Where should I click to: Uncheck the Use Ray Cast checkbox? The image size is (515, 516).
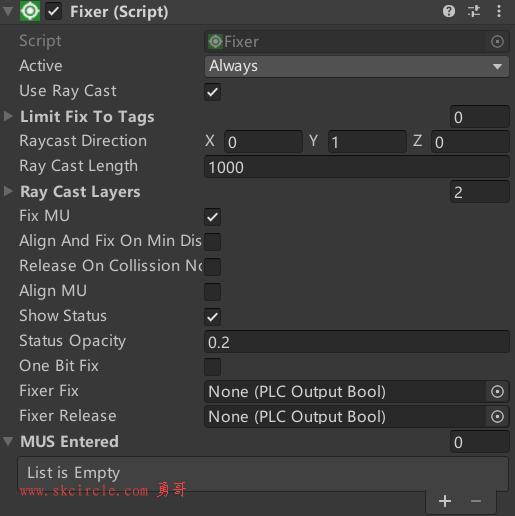coord(212,92)
